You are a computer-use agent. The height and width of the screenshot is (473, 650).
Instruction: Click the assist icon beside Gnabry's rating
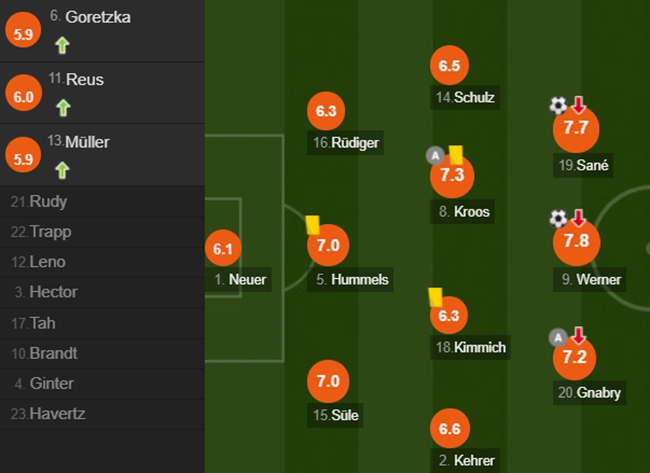(x=558, y=336)
